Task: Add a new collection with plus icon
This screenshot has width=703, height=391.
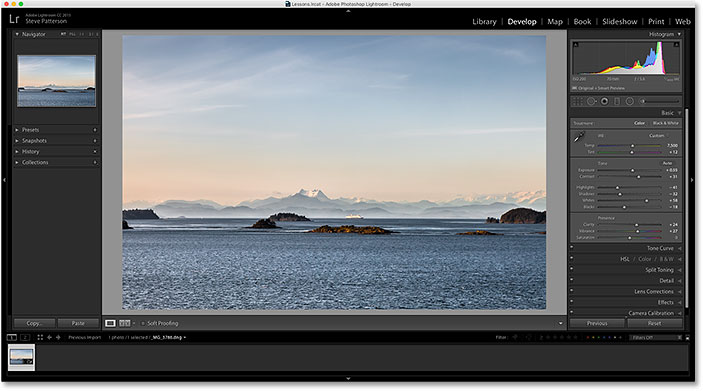Action: point(95,162)
